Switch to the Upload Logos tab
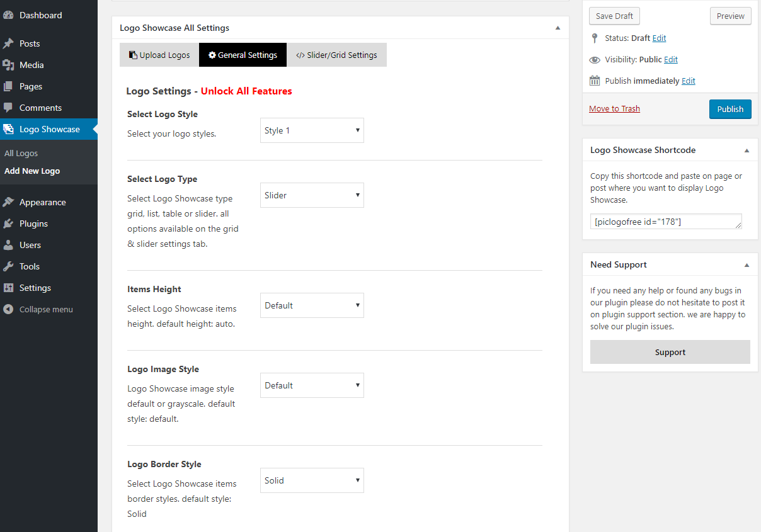Image resolution: width=761 pixels, height=532 pixels. tap(159, 55)
